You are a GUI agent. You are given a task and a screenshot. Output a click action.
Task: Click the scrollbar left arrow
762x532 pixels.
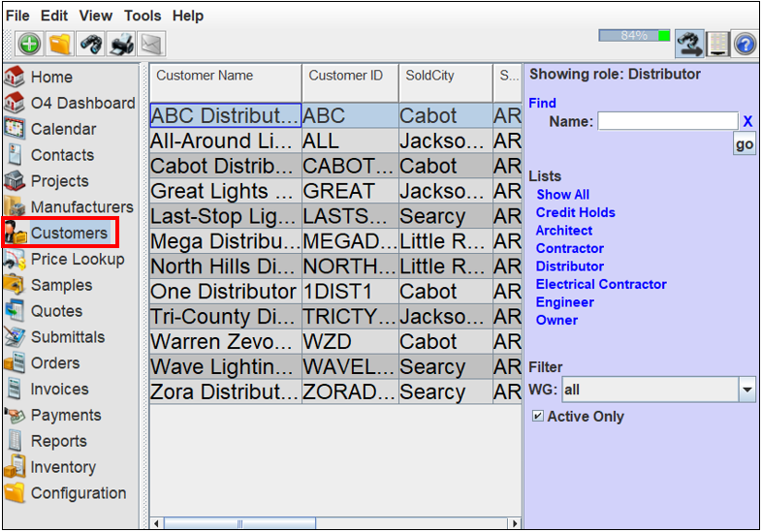[156, 523]
